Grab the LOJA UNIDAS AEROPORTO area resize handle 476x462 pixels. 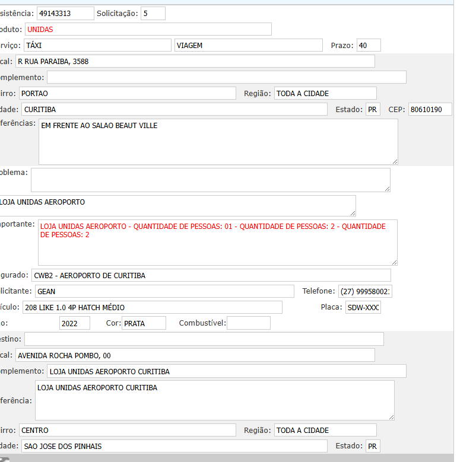coord(353,214)
